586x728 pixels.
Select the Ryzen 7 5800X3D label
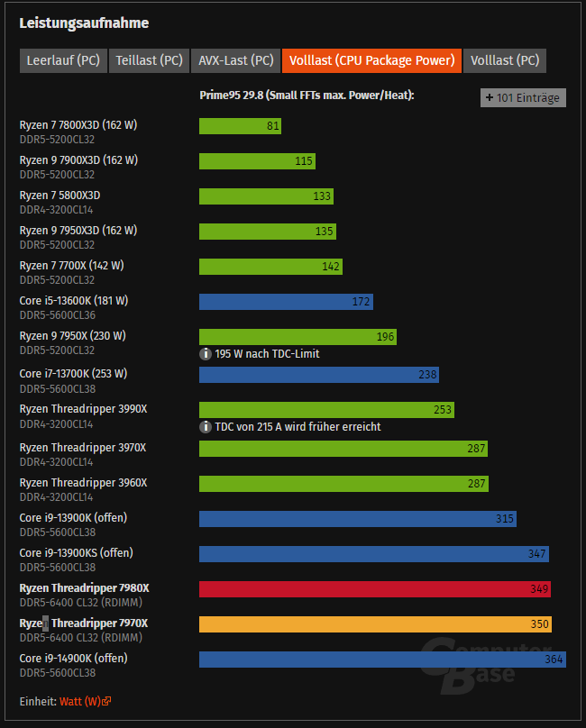(60, 196)
